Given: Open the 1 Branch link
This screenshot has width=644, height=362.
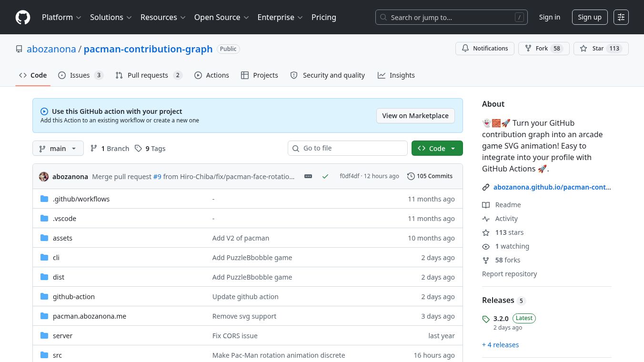Looking at the screenshot, I should pos(110,149).
